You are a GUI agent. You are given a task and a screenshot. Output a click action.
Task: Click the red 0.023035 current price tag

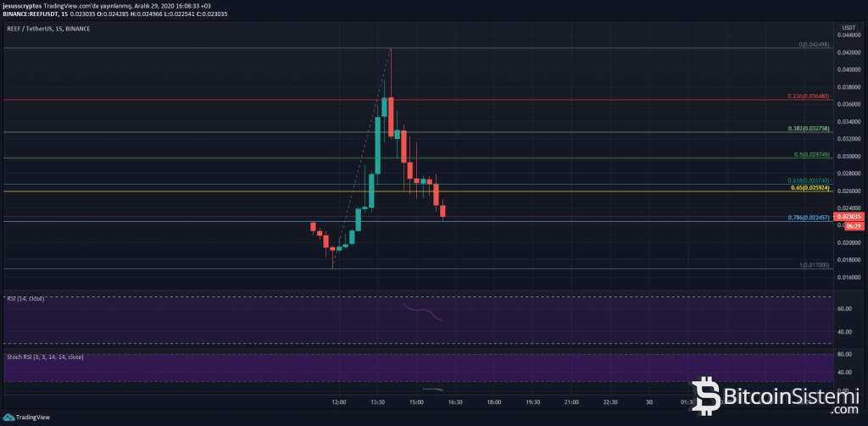coord(849,217)
